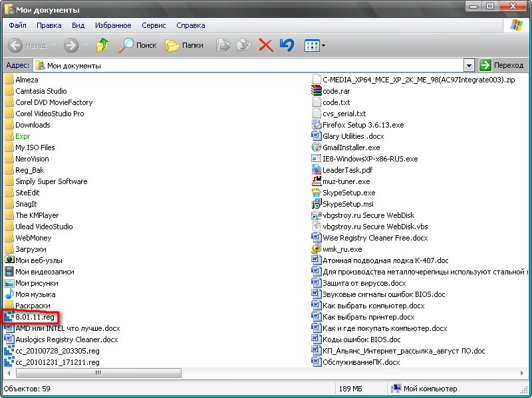Select Моя музыка folder icon
This screenshot has height=398, width=532.
9,294
